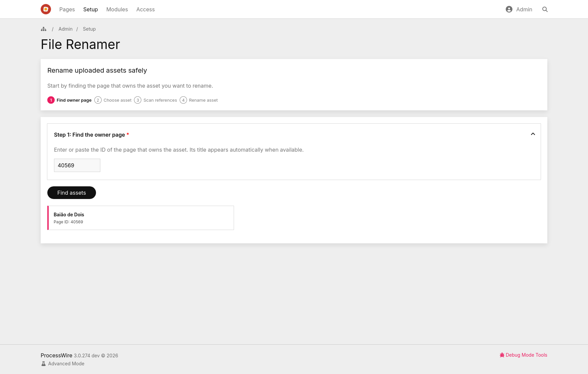Open the Access menu
588x374 pixels.
145,9
